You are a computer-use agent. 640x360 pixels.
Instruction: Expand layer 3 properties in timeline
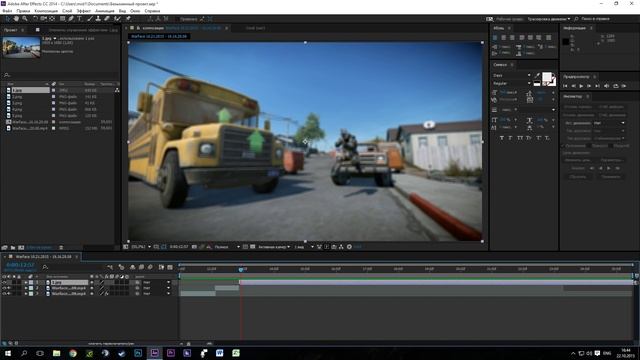point(26,293)
